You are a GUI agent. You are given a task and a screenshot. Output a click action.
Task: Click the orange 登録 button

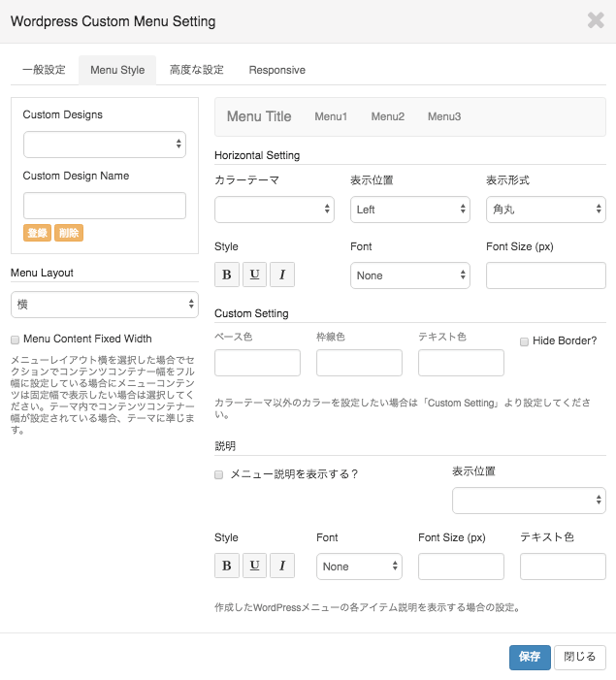click(x=37, y=233)
